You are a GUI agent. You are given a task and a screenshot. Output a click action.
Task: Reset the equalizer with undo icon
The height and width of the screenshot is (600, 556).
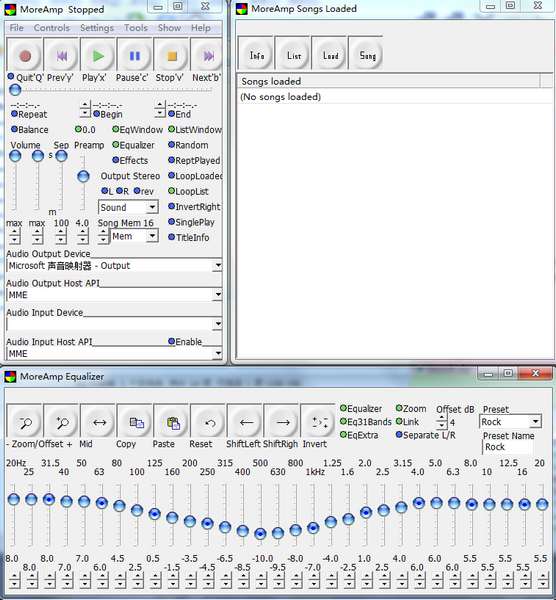click(x=209, y=422)
